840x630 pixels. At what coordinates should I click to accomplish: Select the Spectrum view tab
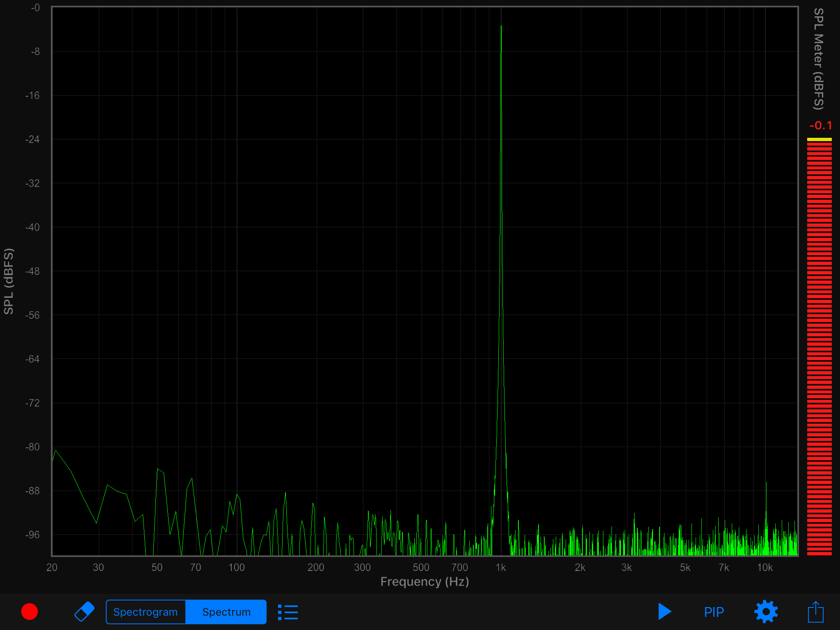click(226, 612)
